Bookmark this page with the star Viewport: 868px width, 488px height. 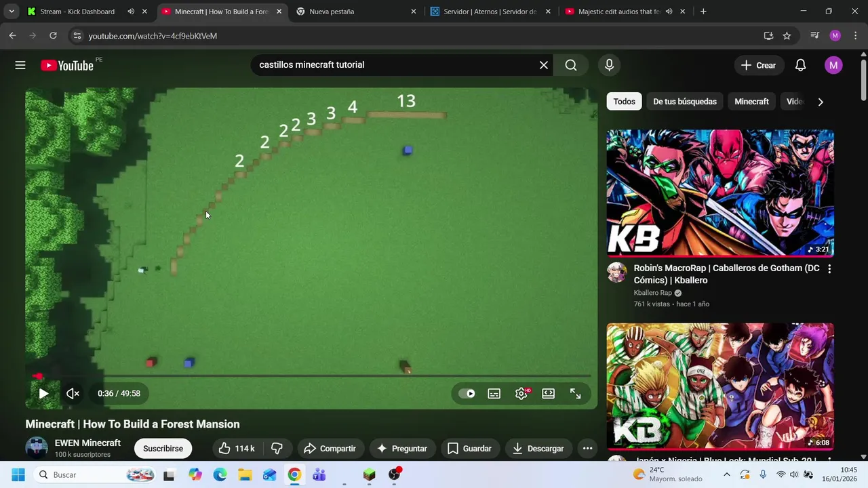[x=787, y=36]
